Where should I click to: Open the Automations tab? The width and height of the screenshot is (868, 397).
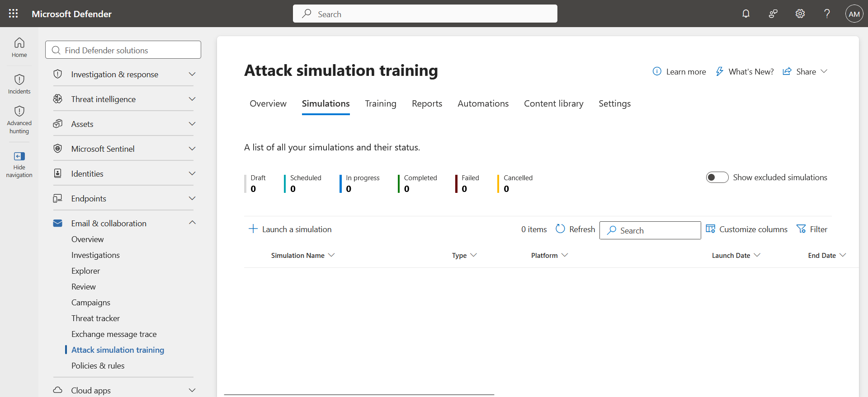pyautogui.click(x=483, y=103)
